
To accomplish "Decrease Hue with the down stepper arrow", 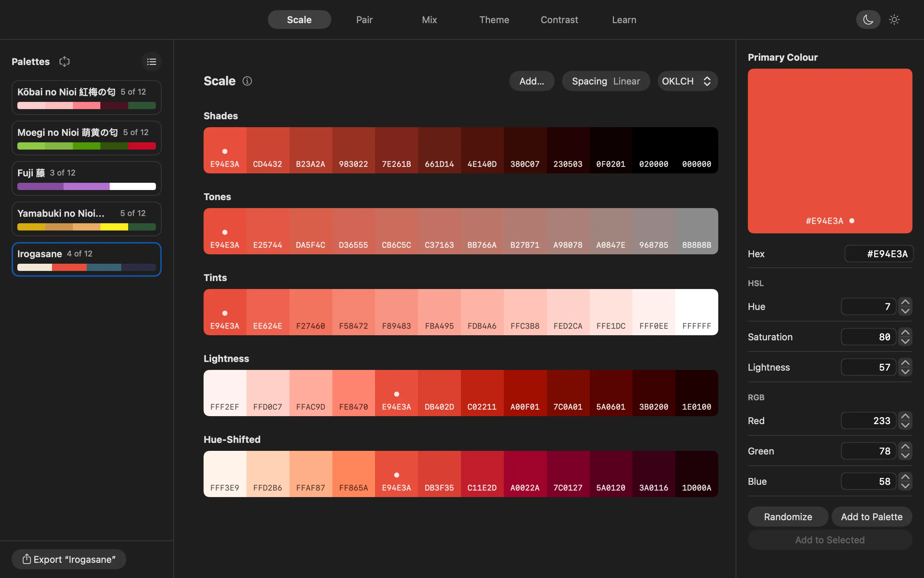I will pyautogui.click(x=905, y=311).
